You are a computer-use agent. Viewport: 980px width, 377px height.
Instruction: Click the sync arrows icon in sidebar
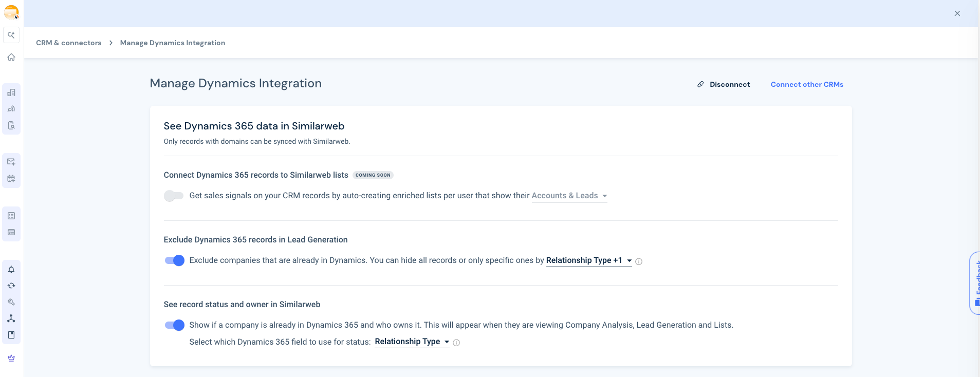pyautogui.click(x=11, y=286)
